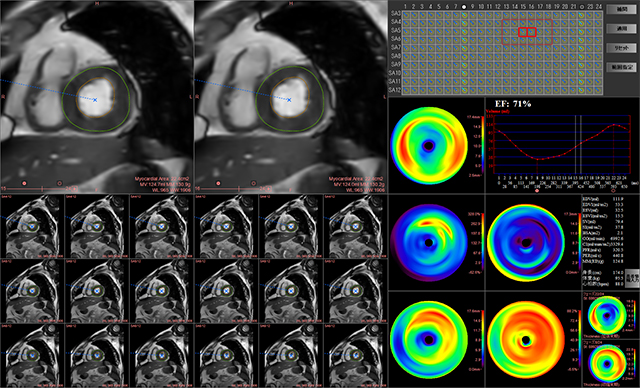Select phase 22 open circle column header

pyautogui.click(x=582, y=7)
